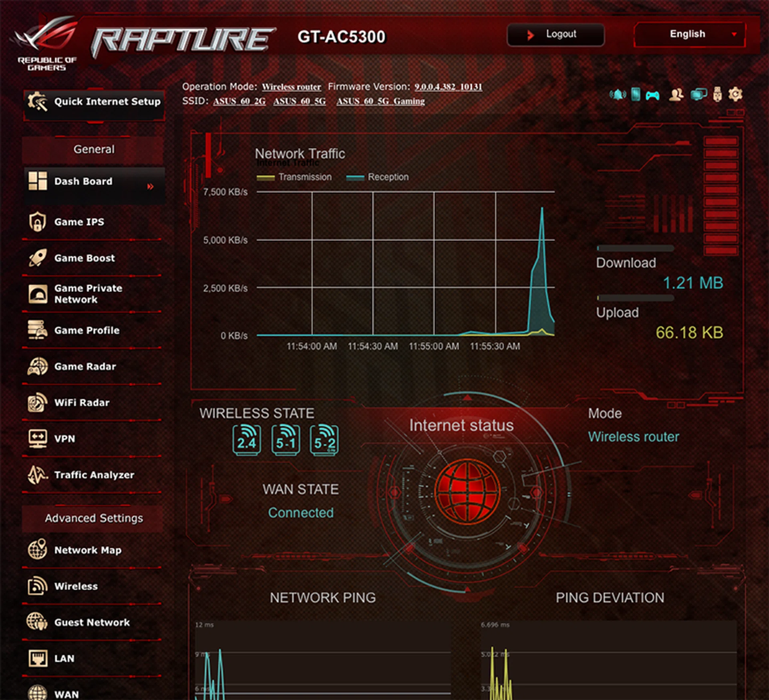Expand the Dash Board menu arrow
The image size is (769, 700).
[x=150, y=186]
